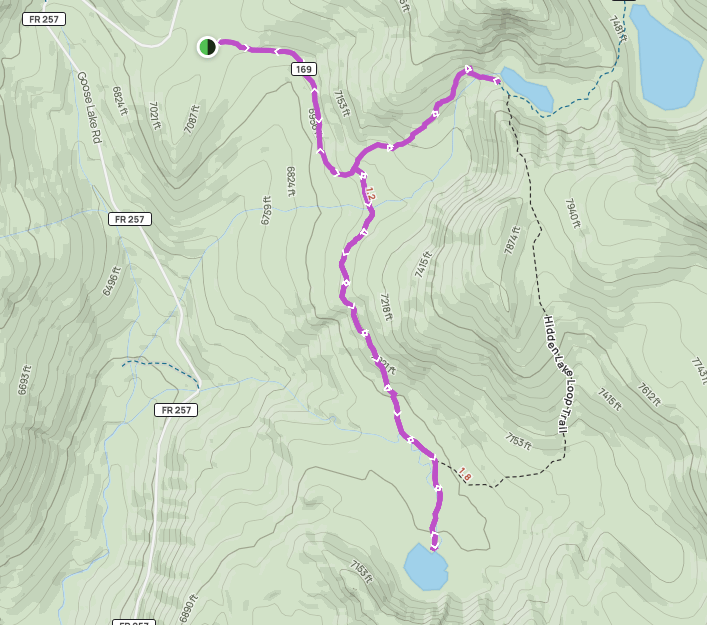Click the 169 route shield
Image resolution: width=707 pixels, height=625 pixels.
coord(304,69)
